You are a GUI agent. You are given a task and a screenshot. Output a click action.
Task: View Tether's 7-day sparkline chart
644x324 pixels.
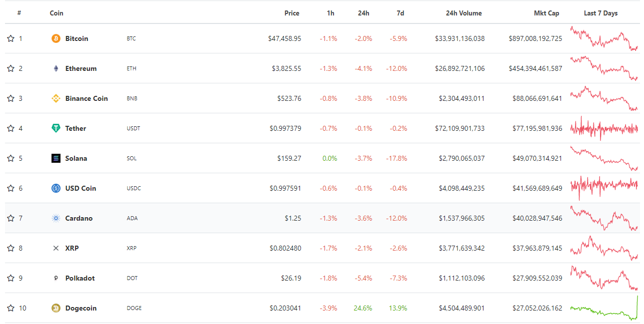604,128
